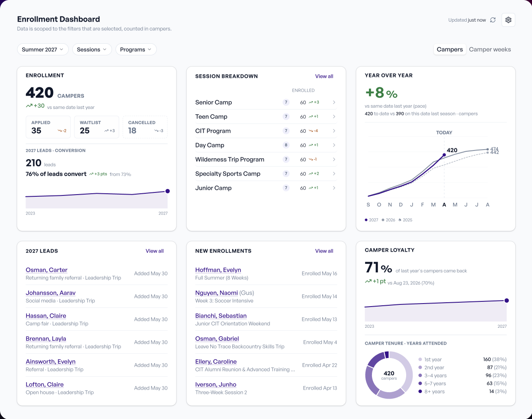Click the "76% of leads convert" text
The width and height of the screenshot is (532, 419).
tap(56, 174)
